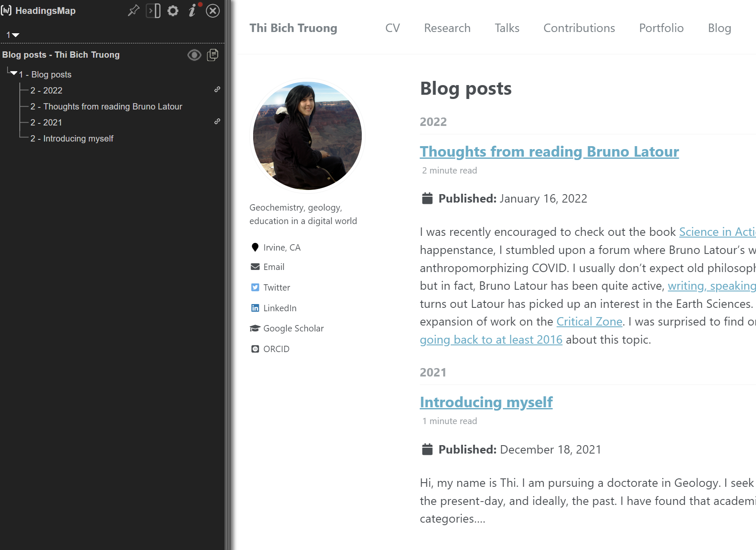This screenshot has width=756, height=550.
Task: Follow the 'writing, speaking' link
Action: coord(712,286)
